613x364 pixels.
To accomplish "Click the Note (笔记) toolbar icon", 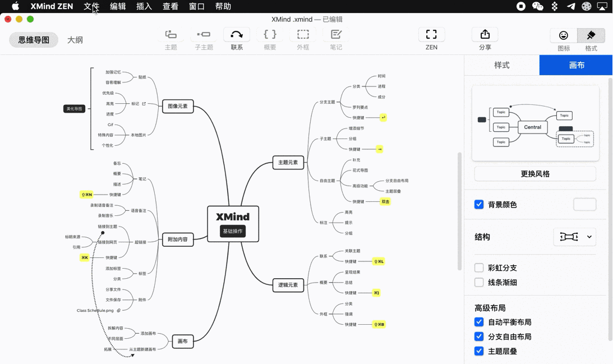I will (x=336, y=34).
